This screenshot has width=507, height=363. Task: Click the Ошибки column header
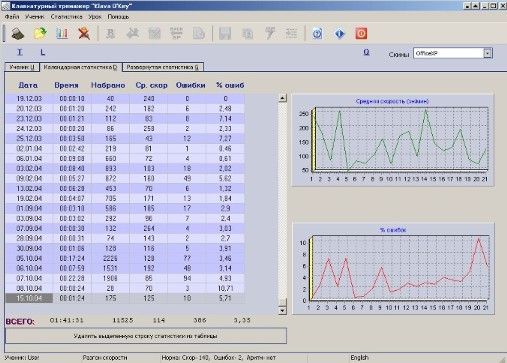pyautogui.click(x=191, y=85)
